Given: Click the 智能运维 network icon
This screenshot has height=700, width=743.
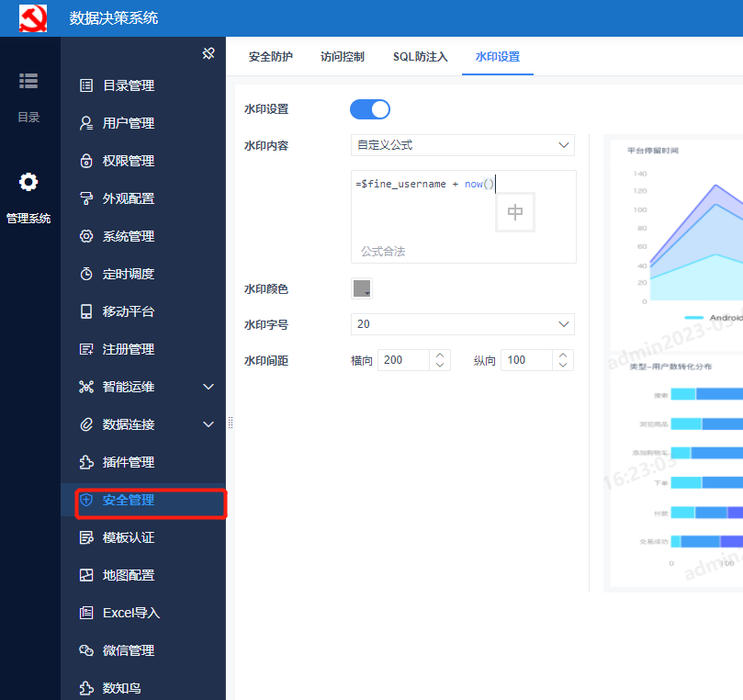Looking at the screenshot, I should point(86,387).
